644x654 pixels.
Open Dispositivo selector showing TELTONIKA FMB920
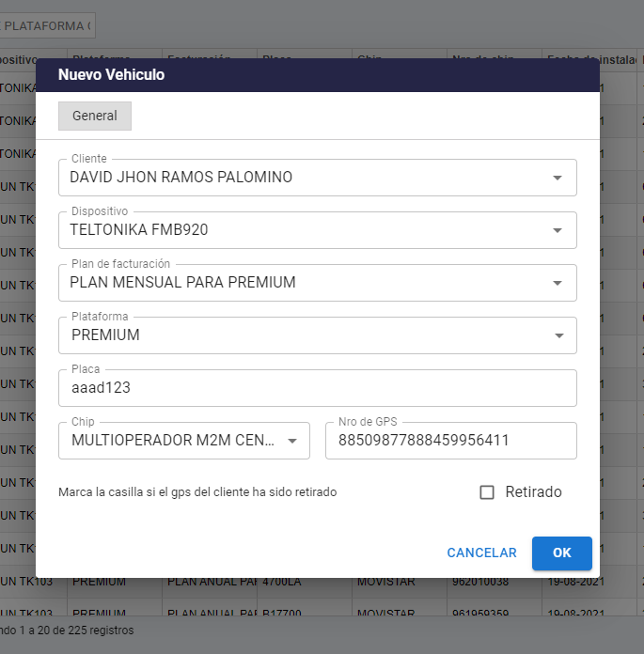tap(301, 230)
